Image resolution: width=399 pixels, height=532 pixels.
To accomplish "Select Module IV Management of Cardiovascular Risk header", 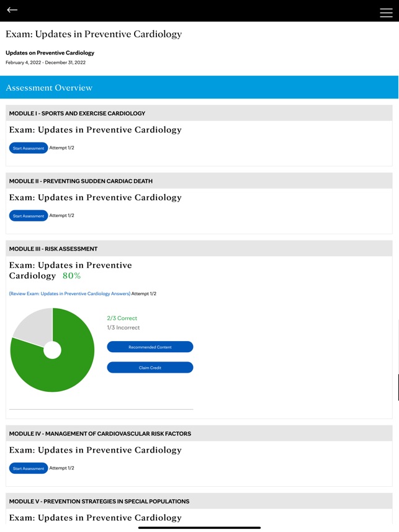I will point(100,433).
